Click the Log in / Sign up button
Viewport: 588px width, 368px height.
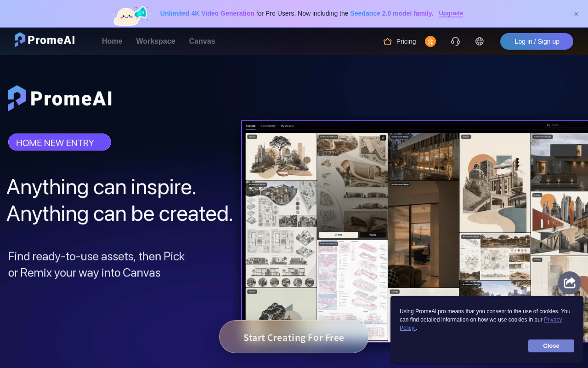point(537,41)
